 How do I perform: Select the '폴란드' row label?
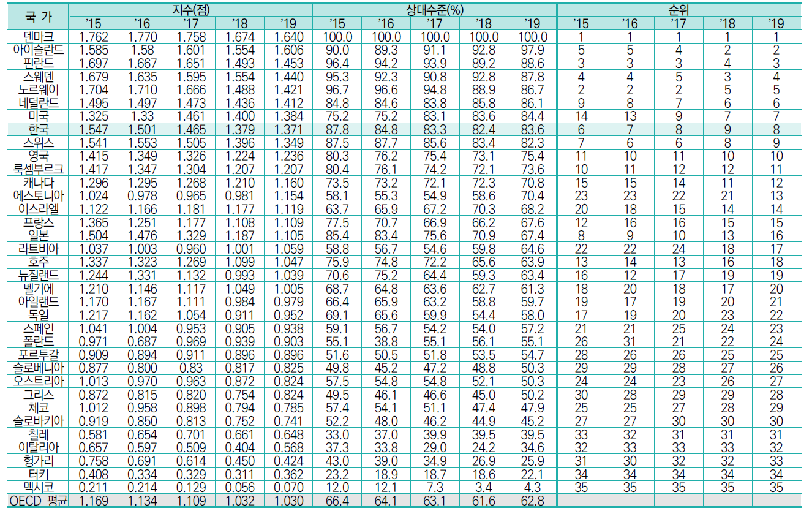39,342
